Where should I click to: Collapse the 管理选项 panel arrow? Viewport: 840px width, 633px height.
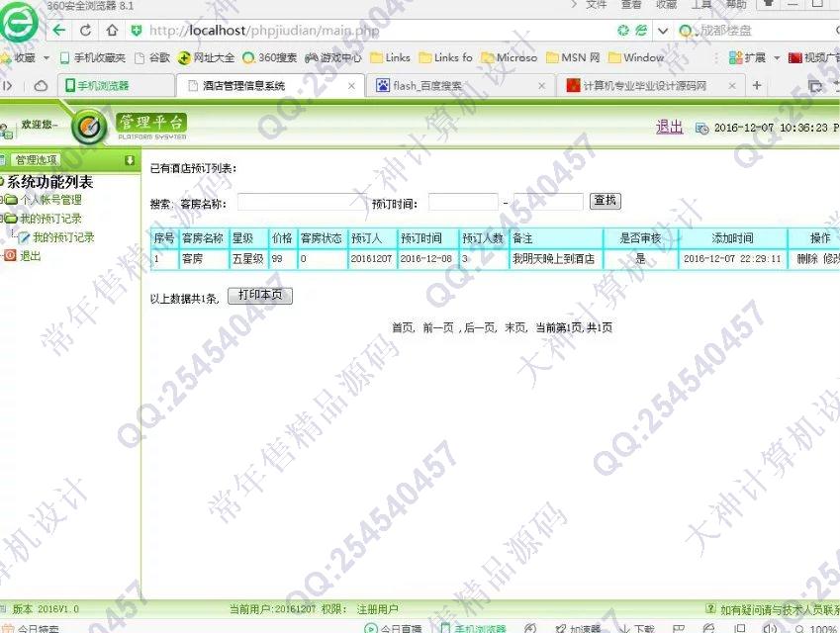click(x=129, y=160)
